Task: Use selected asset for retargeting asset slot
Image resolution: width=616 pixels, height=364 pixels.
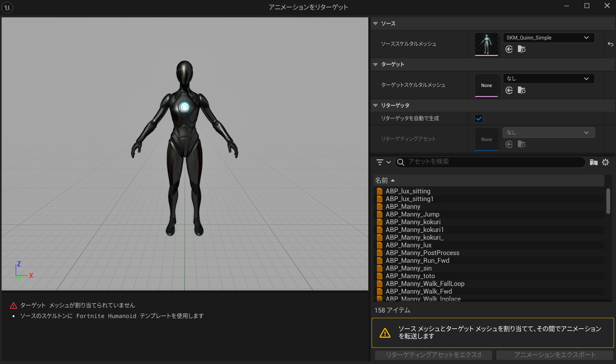Action: [509, 144]
